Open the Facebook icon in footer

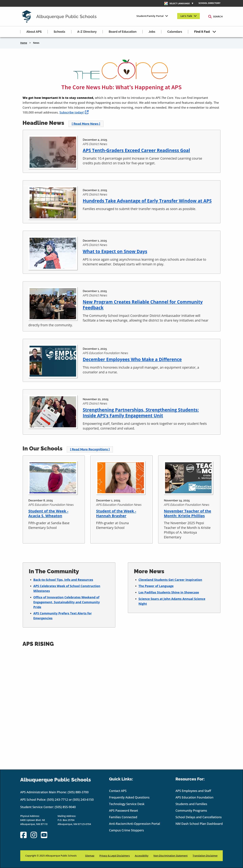pos(23,835)
